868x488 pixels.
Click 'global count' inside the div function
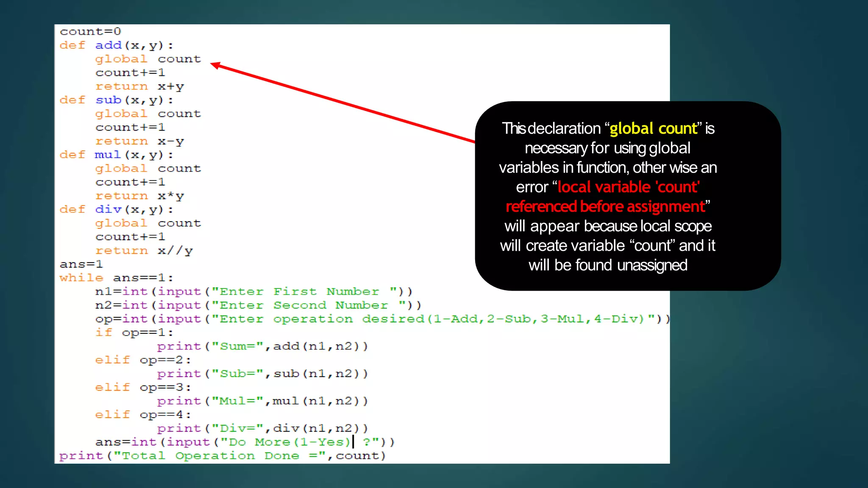click(x=148, y=223)
